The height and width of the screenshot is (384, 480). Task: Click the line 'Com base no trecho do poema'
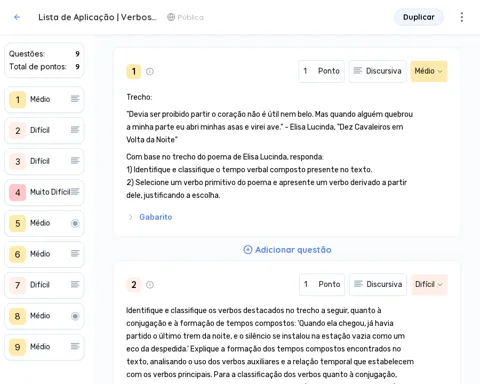coord(225,157)
